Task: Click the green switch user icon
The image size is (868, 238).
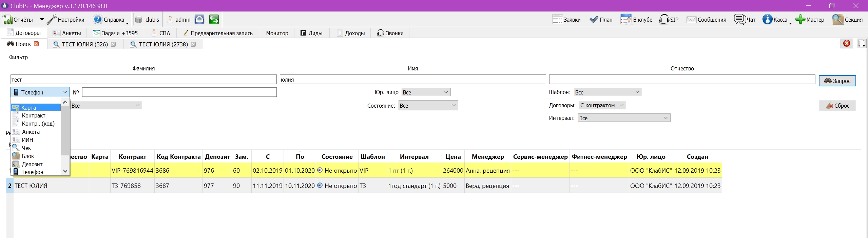Action: point(214,20)
